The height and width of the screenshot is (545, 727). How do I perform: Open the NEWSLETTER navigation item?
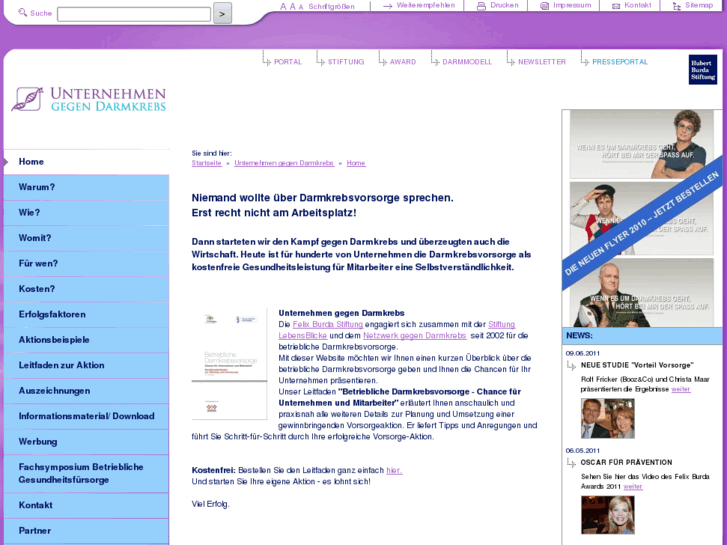pos(542,62)
